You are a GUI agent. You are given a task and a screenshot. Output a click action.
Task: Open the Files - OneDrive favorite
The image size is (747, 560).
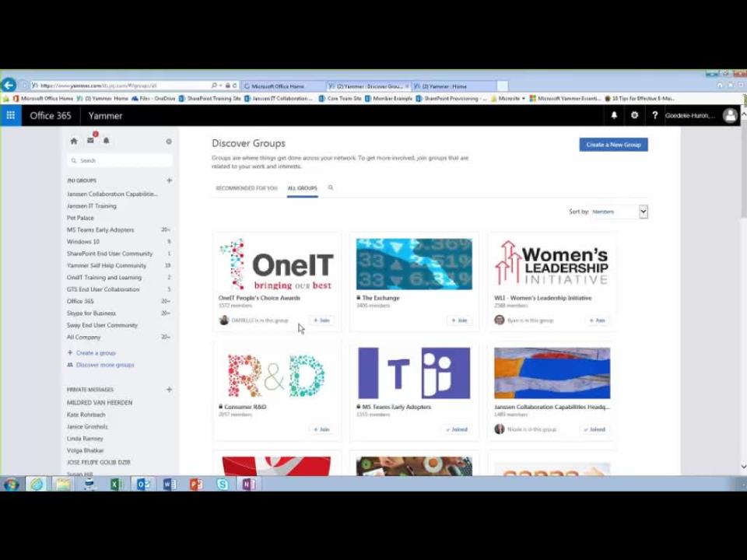[153, 99]
